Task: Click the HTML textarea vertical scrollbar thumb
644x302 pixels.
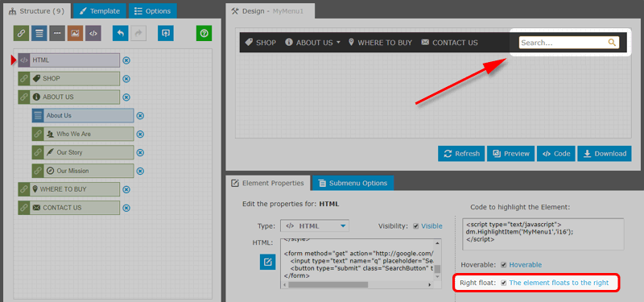Action: pos(438,269)
